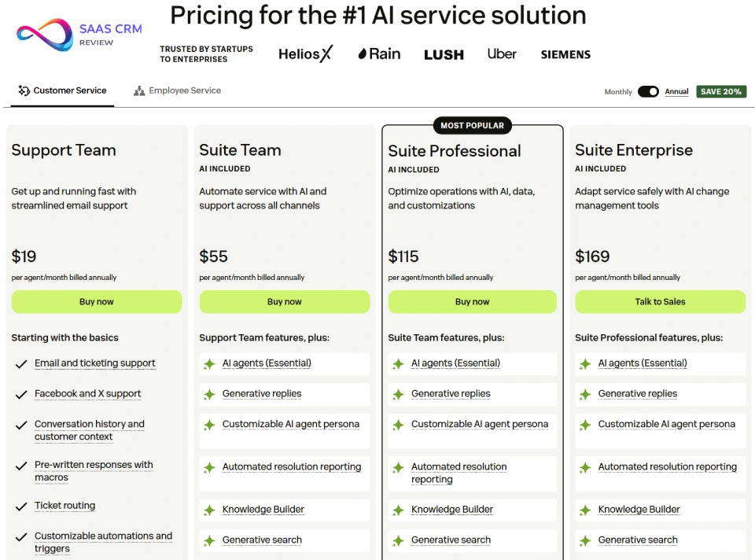
Task: Select the Annual billing option label
Action: coord(676,92)
